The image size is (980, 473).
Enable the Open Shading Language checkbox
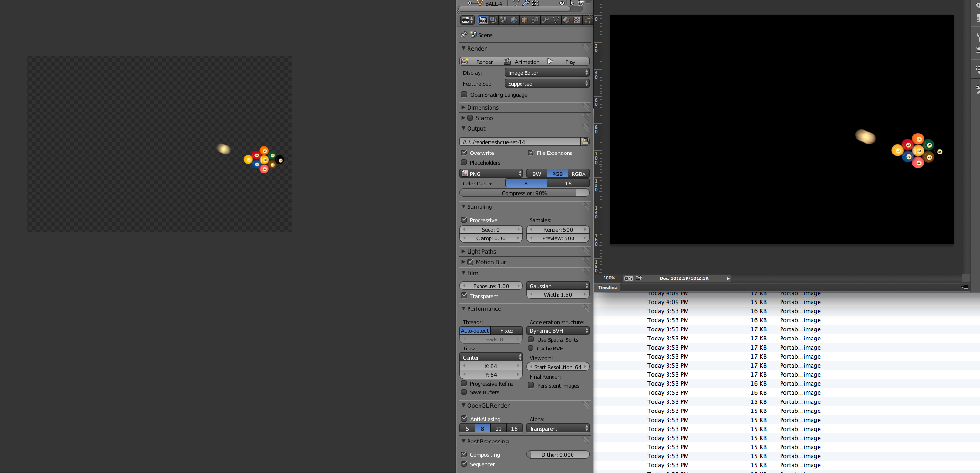[464, 94]
